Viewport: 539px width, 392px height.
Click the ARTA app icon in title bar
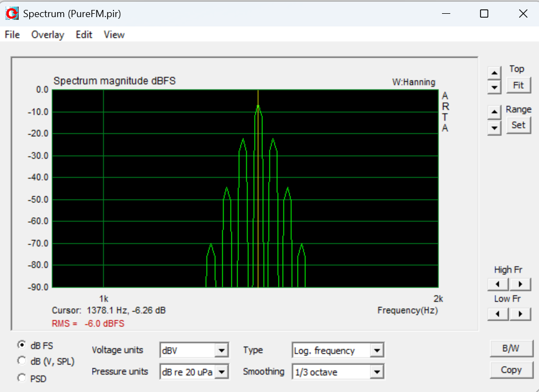(x=12, y=13)
